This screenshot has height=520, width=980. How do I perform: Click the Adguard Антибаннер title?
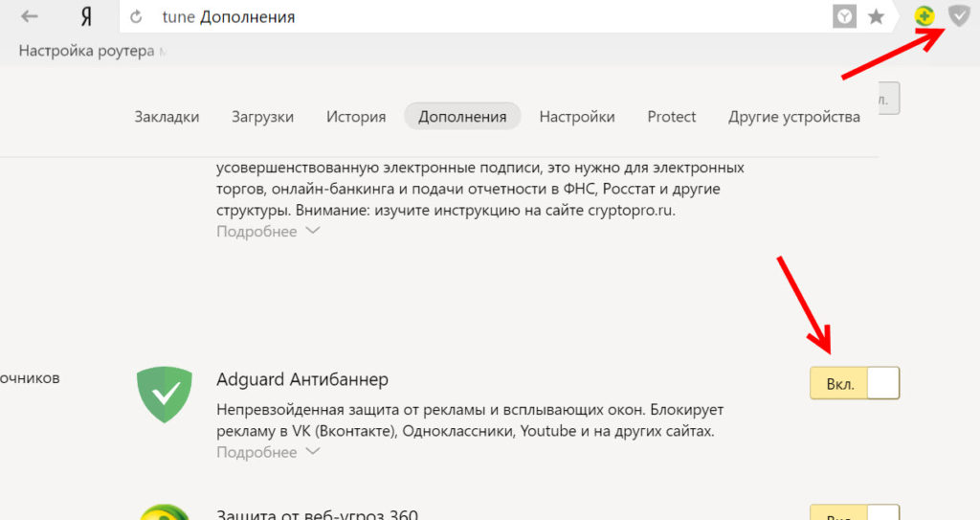[x=302, y=380]
